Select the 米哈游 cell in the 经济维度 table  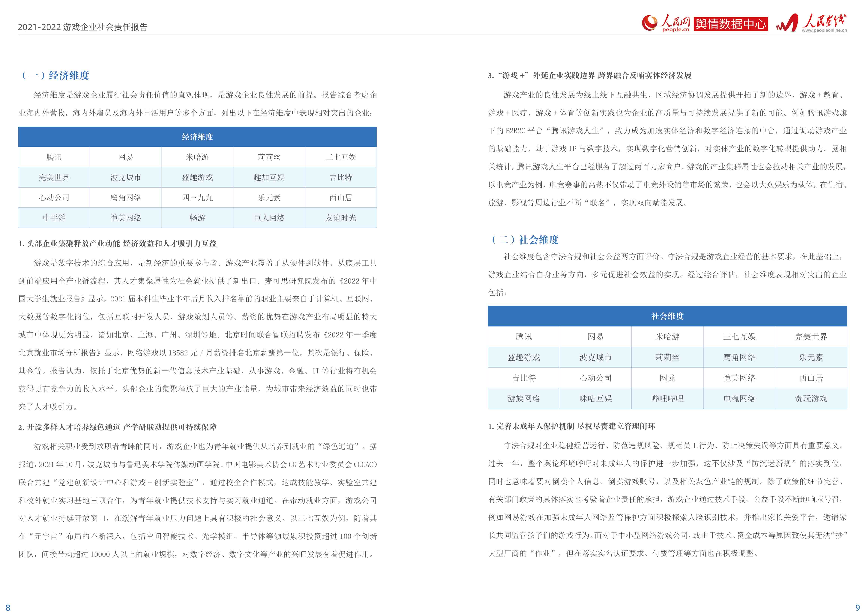click(x=197, y=157)
